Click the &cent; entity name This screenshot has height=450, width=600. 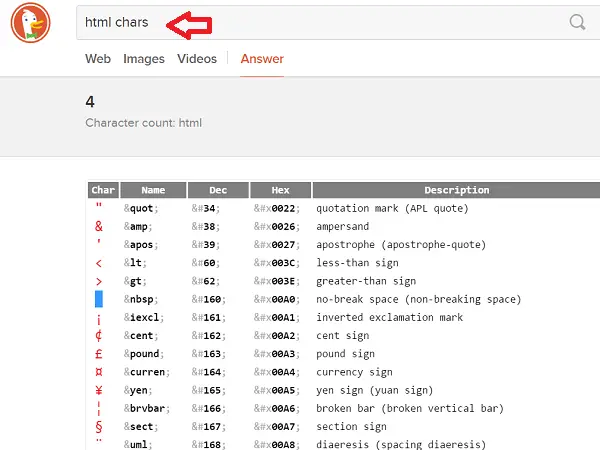click(141, 336)
